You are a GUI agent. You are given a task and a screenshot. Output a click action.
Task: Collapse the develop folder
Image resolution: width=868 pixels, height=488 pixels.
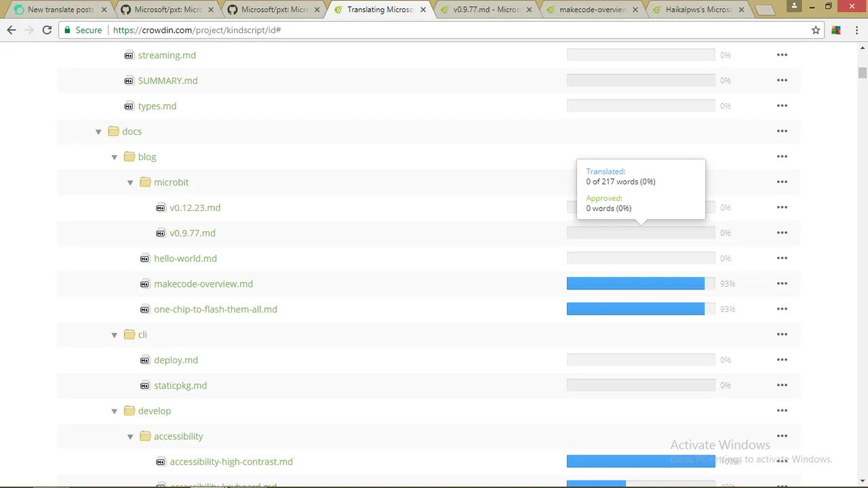114,411
